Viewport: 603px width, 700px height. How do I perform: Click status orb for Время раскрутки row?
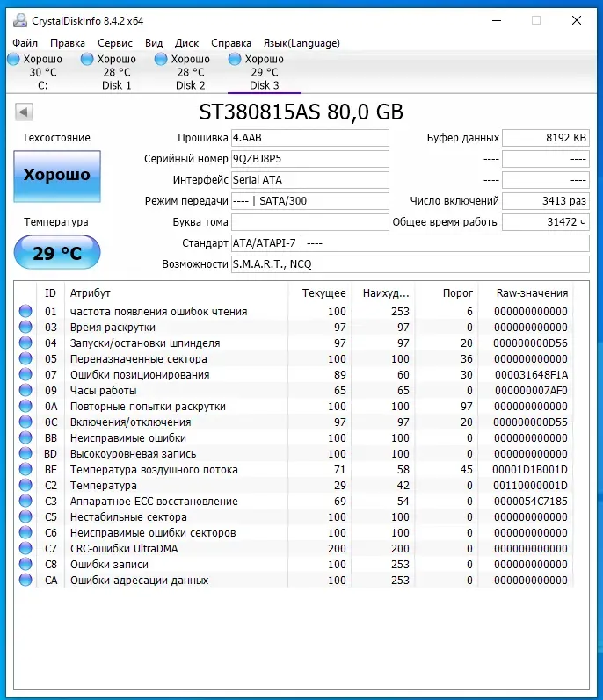pos(25,327)
